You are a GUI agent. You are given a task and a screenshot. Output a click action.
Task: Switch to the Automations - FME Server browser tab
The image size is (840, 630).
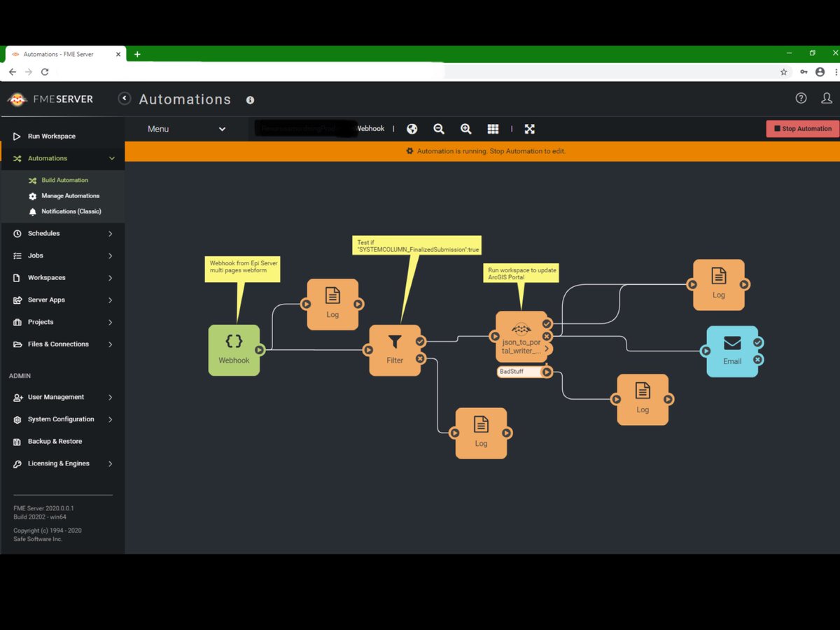(59, 53)
